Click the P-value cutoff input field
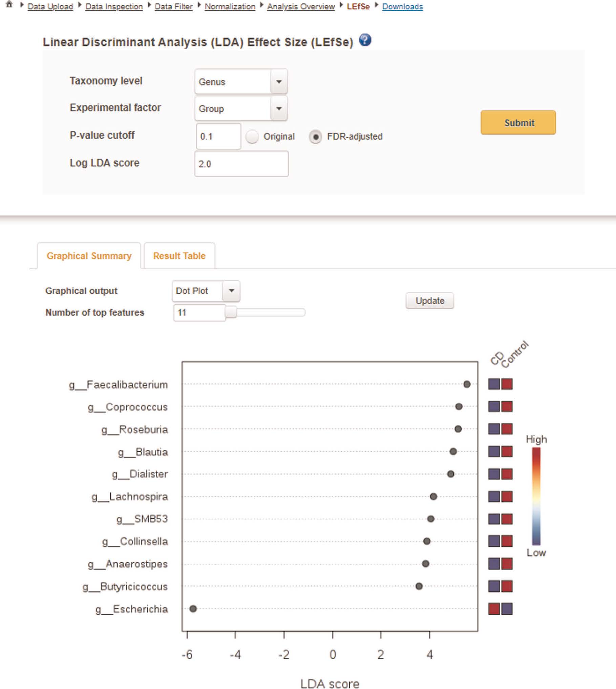Screen dimensions: 616x689 (218, 136)
